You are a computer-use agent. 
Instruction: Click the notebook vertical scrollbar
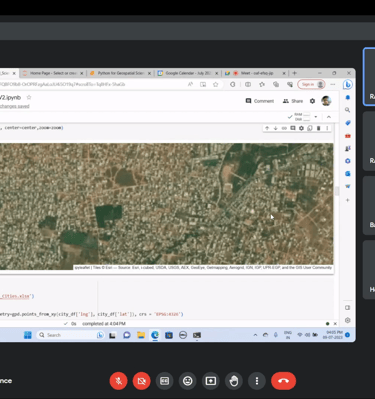tap(337, 191)
